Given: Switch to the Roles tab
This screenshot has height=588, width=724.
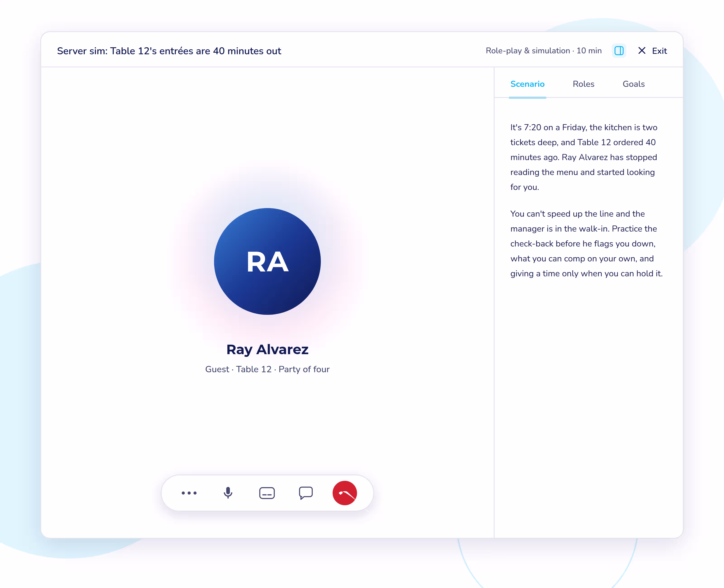Looking at the screenshot, I should point(583,84).
